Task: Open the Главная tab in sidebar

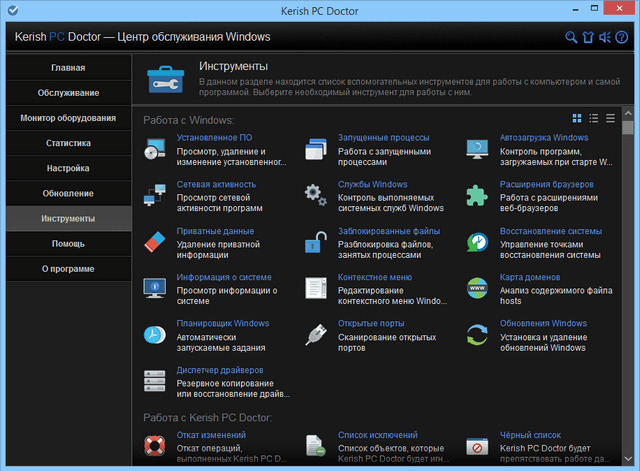Action: pos(67,68)
